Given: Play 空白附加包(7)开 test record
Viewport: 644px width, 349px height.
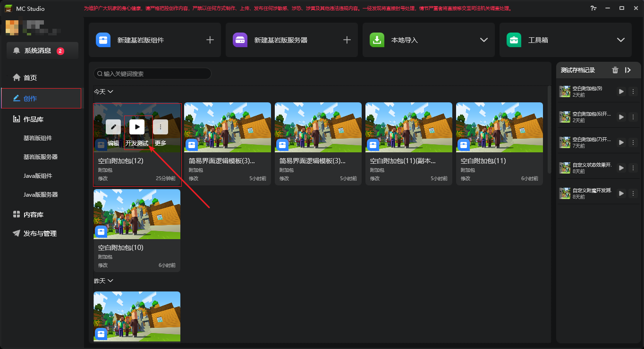Looking at the screenshot, I should pos(621,142).
